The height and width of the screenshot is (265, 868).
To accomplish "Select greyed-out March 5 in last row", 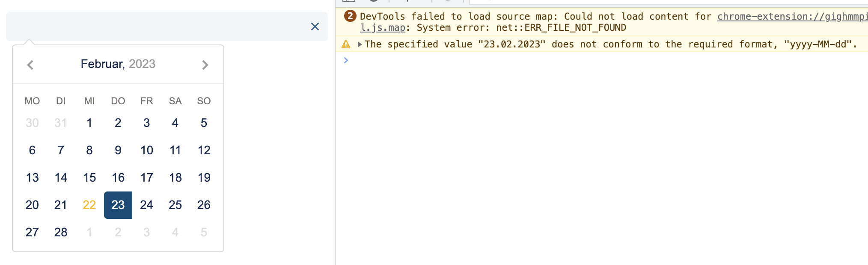I will [204, 233].
